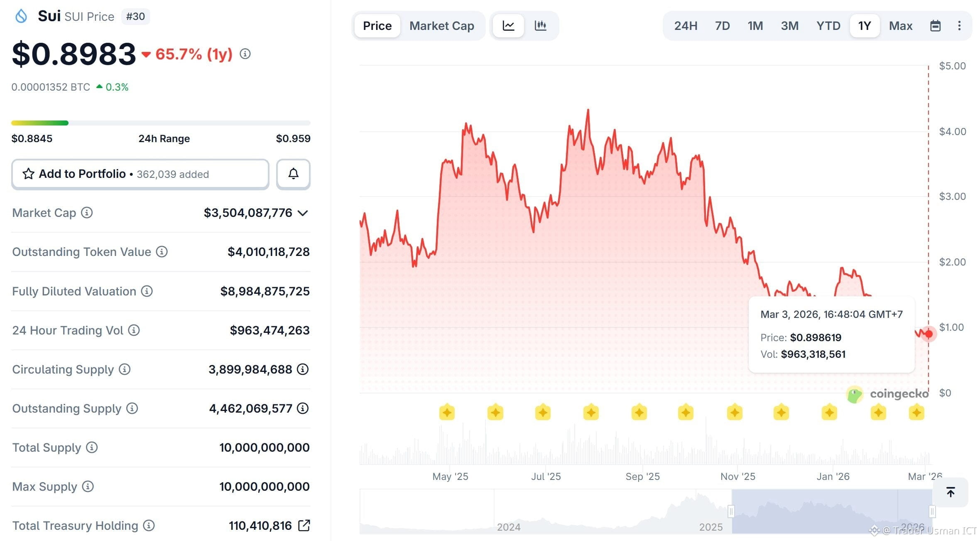The width and height of the screenshot is (980, 541).
Task: Show Max Supply info icon
Action: tap(88, 487)
